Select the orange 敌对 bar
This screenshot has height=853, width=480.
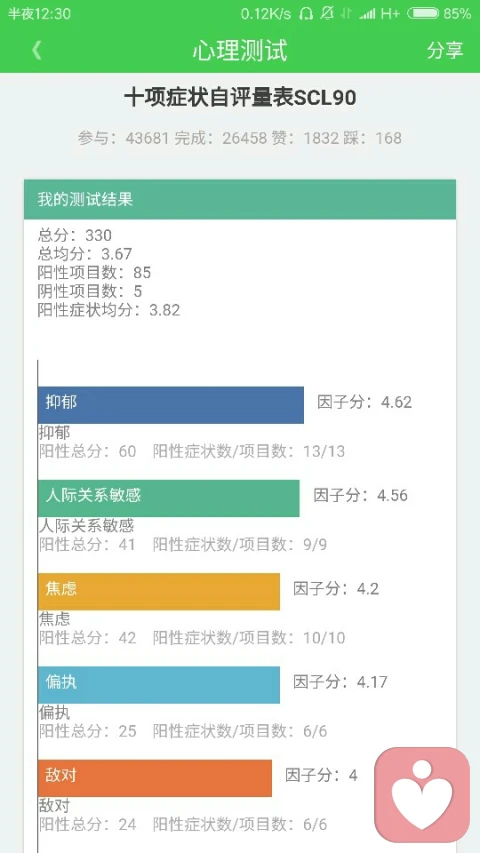155,778
